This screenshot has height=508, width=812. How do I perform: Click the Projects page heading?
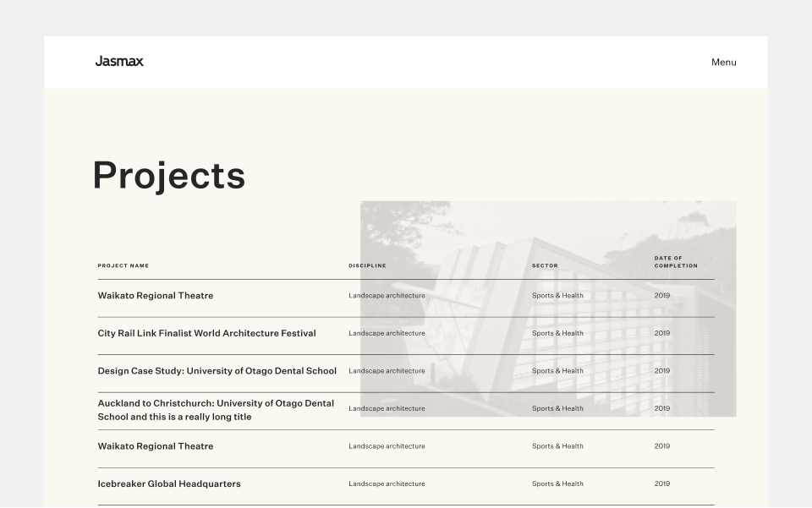tap(169, 176)
